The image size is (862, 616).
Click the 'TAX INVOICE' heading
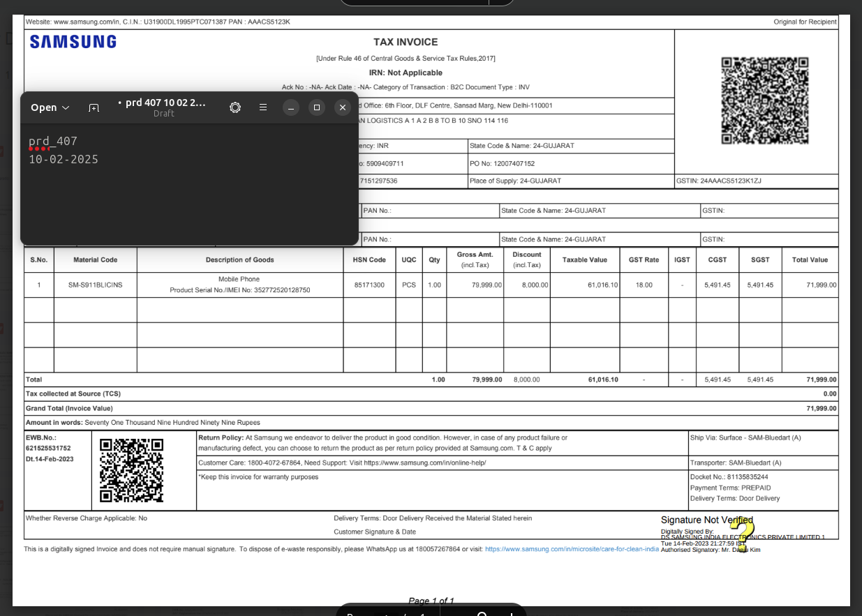(x=406, y=42)
